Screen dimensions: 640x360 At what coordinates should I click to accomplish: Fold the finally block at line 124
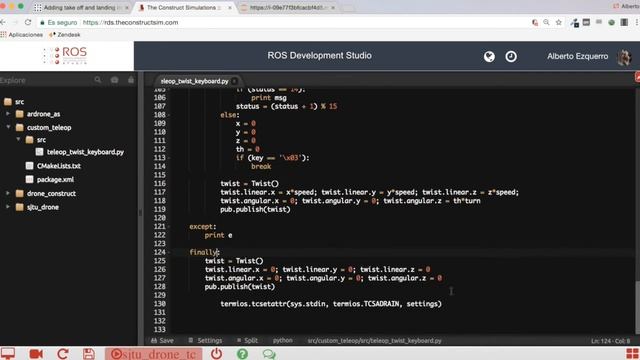[169, 252]
